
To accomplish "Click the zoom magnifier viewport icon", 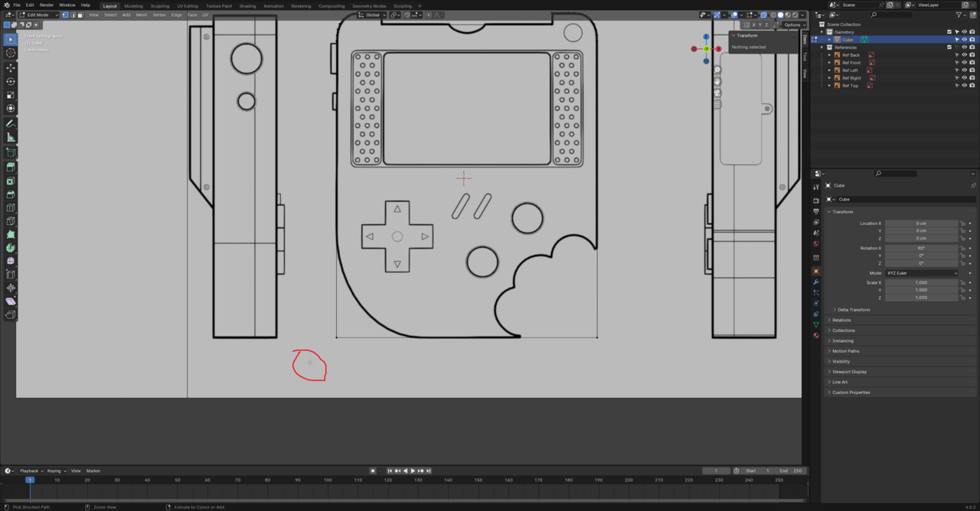I will [717, 70].
